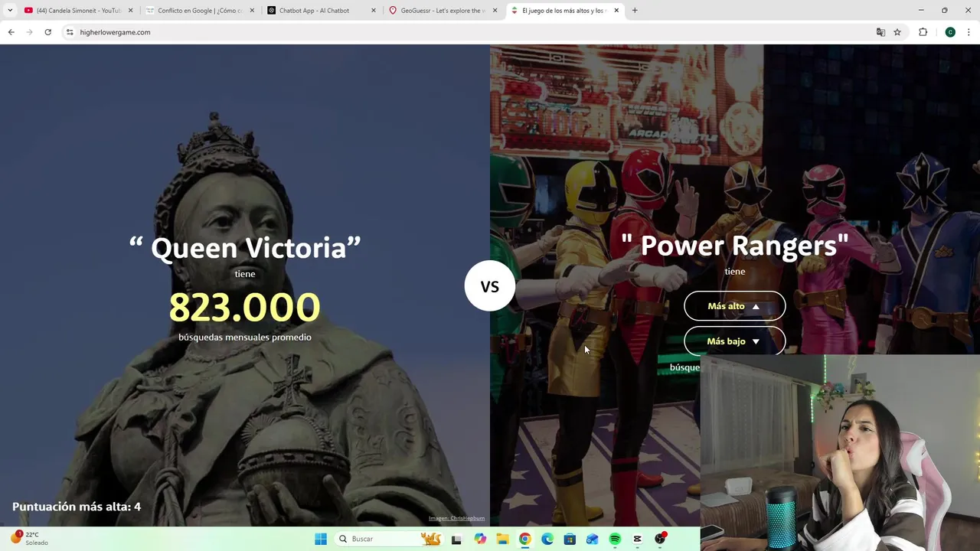Viewport: 980px width, 551px height.
Task: Focus the address bar showing higherlowergame.com
Action: (x=467, y=32)
